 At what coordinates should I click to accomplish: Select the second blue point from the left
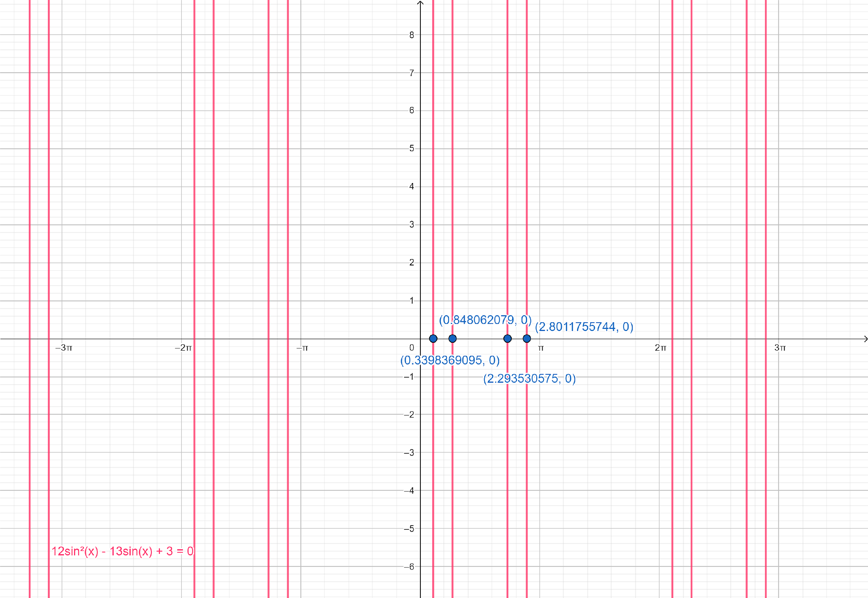(x=452, y=339)
